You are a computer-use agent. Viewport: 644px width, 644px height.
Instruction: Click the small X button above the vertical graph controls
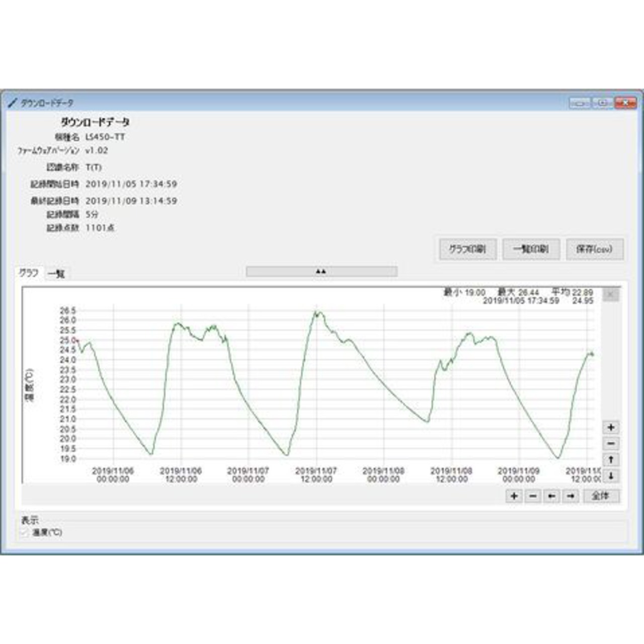click(x=611, y=295)
